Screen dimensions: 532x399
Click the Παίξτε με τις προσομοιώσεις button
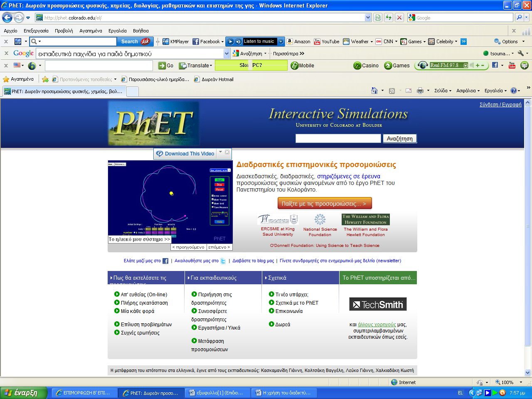325,204
